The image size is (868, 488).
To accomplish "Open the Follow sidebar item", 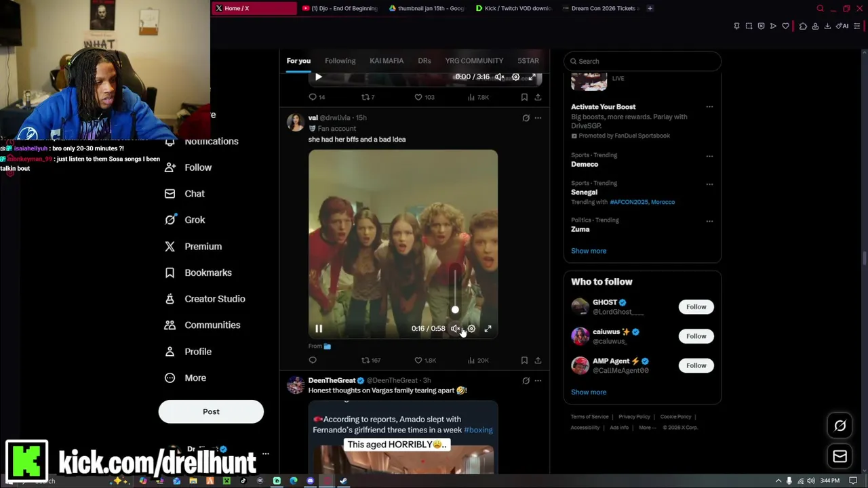I will 189,167.
